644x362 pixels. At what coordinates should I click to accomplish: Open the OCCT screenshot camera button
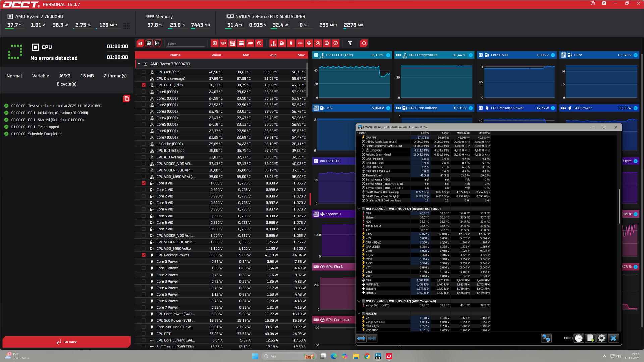pos(604,3)
